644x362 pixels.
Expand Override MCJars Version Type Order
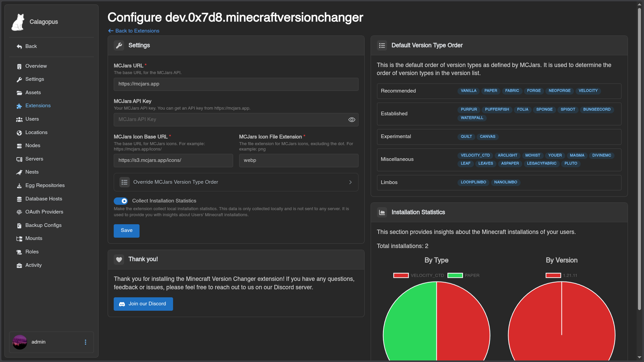(175, 182)
